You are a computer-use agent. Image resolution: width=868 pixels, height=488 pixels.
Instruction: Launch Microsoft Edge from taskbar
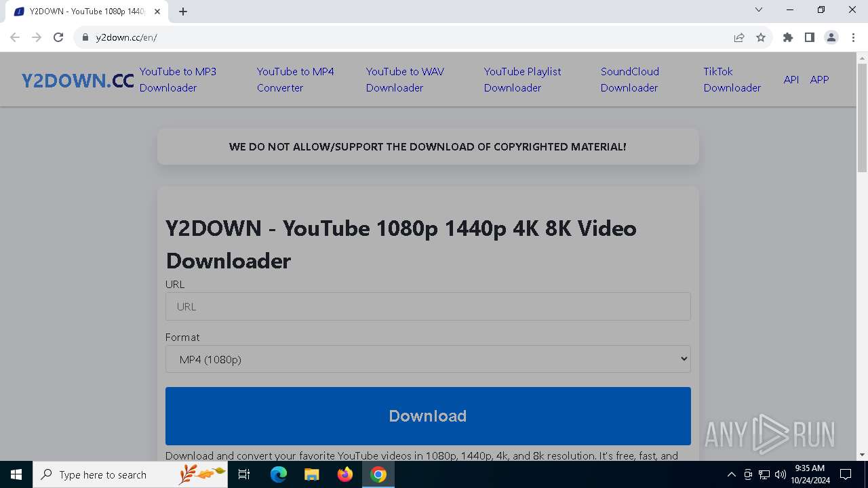[x=279, y=474]
